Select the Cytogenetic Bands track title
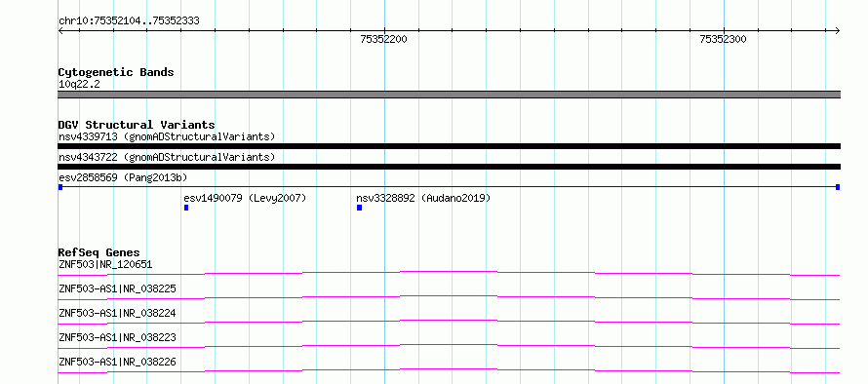 tap(116, 72)
